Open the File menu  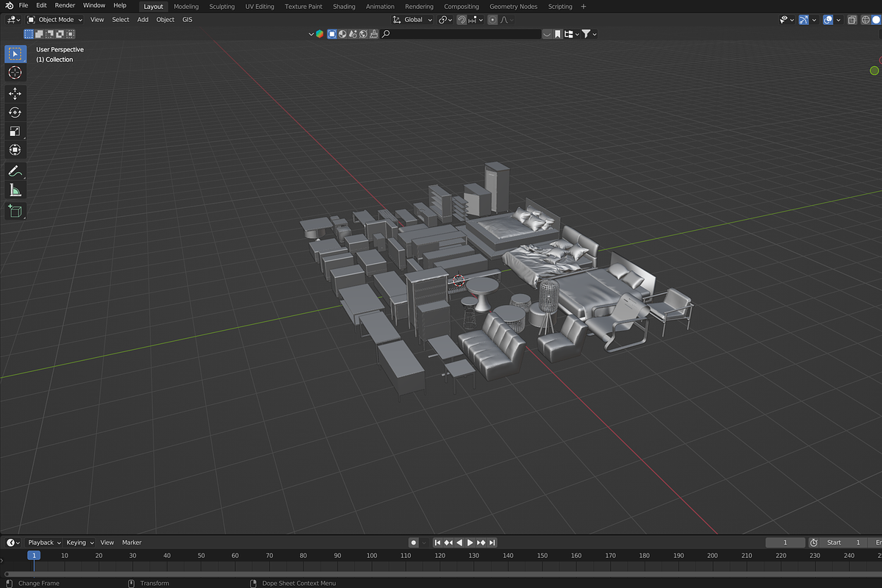24,6
